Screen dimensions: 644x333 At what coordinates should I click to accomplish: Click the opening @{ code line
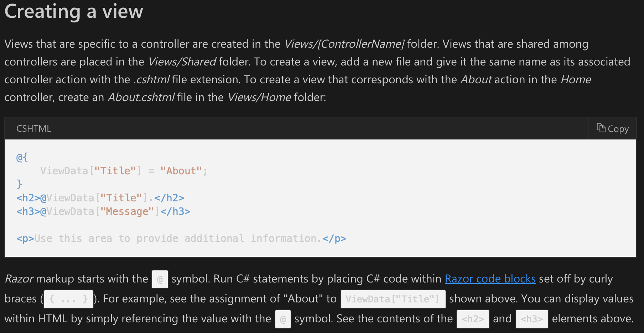[22, 157]
